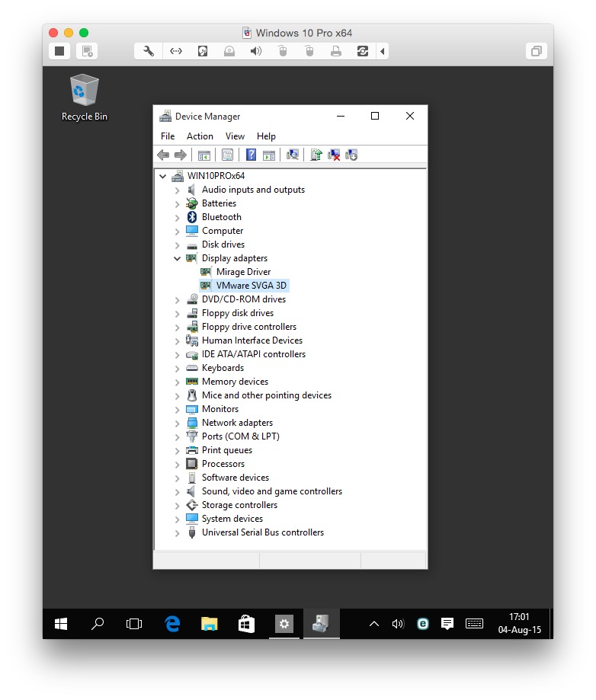Click the tray volume speaker icon

pyautogui.click(x=398, y=624)
